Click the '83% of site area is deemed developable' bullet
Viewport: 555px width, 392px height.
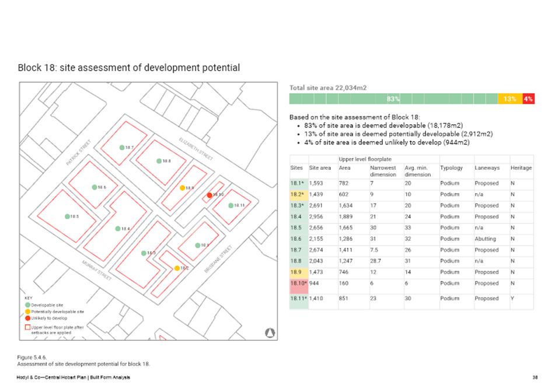coord(383,125)
